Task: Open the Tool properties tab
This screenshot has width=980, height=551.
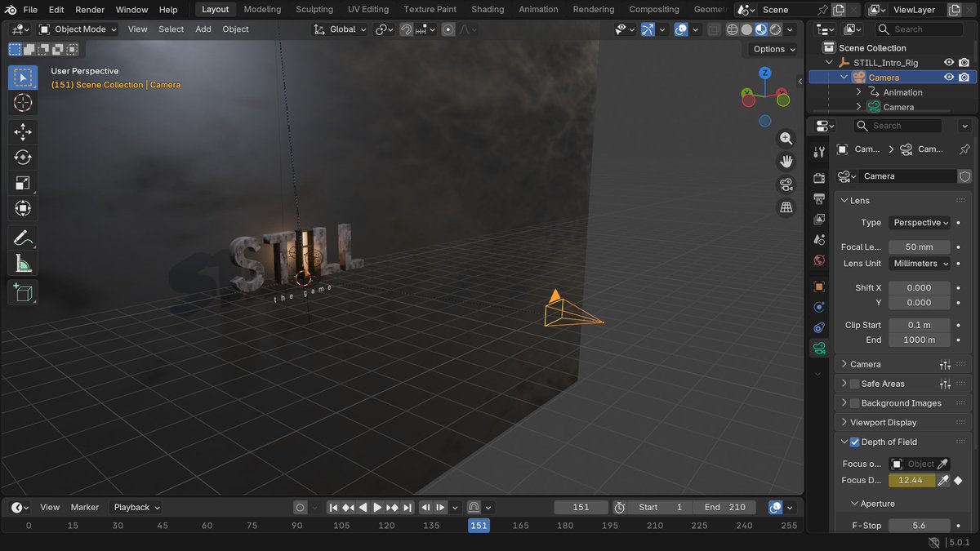Action: tap(819, 153)
